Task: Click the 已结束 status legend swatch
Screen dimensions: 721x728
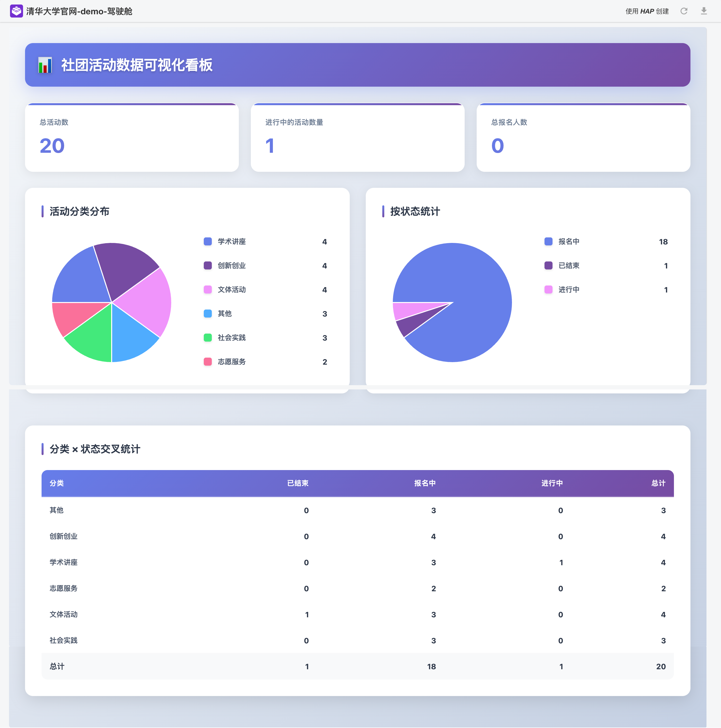Action: tap(549, 266)
